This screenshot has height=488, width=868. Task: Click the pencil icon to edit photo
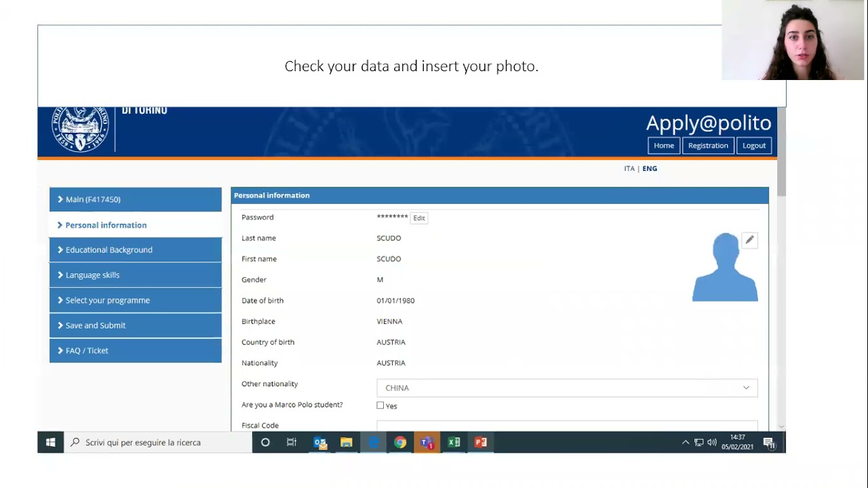[x=749, y=240]
